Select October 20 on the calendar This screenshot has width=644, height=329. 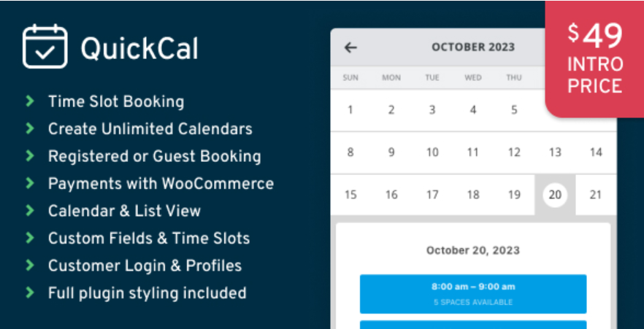coord(555,195)
